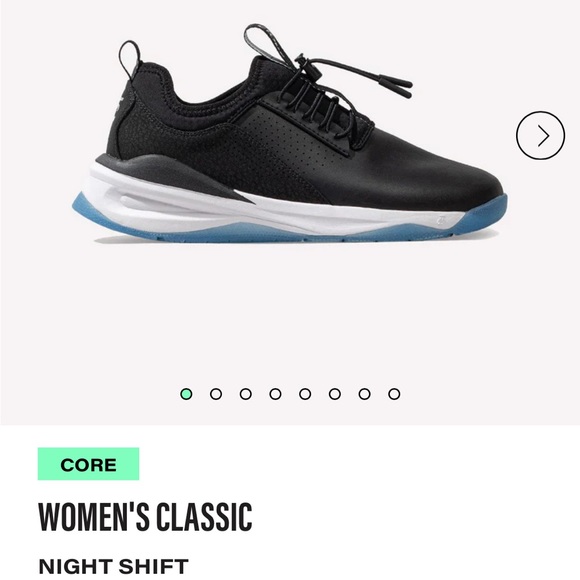Click the NIGHT SHIFT color name
This screenshot has height=580, width=580.
pyautogui.click(x=114, y=566)
